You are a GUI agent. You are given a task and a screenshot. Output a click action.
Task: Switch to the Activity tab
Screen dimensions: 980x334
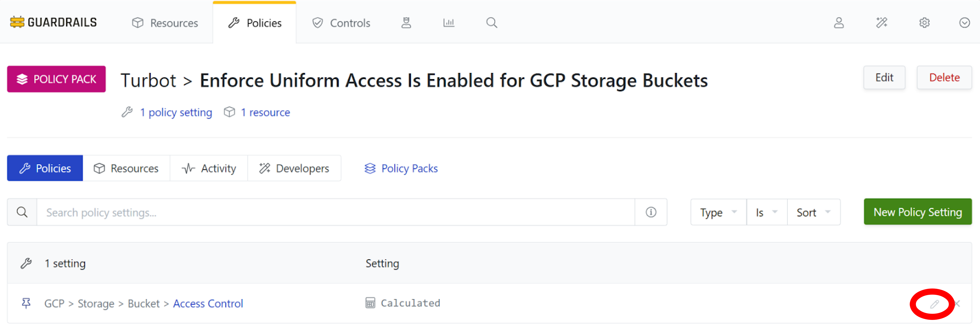click(x=209, y=168)
